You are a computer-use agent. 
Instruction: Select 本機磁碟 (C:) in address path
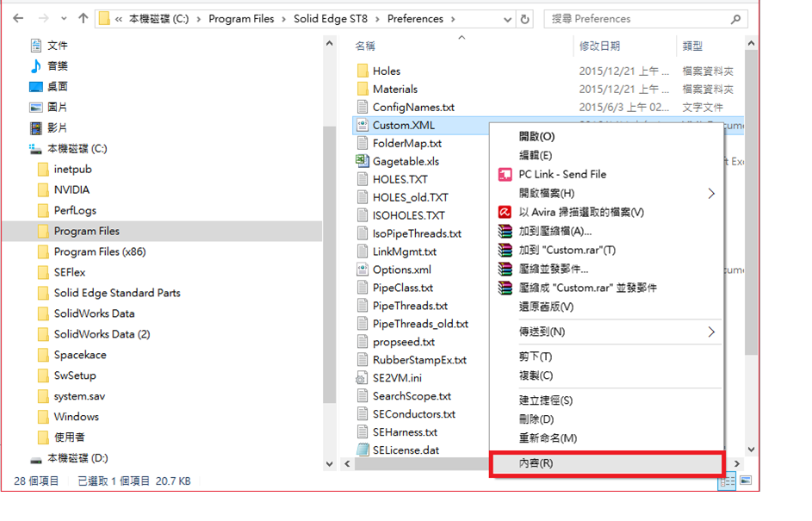[x=158, y=19]
